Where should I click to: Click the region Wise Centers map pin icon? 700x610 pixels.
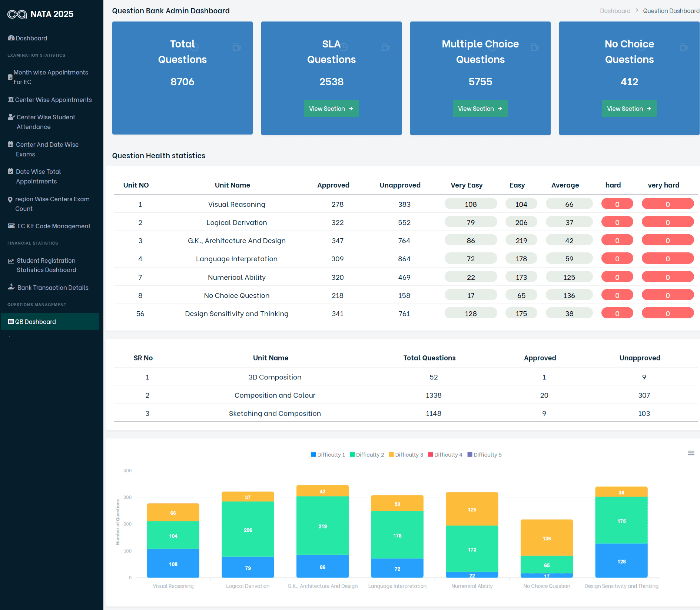[10, 200]
